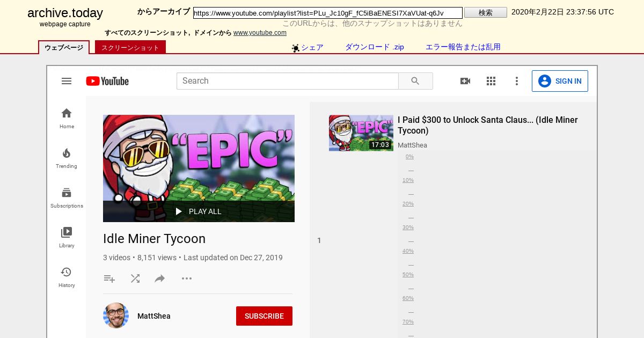Jump to 70% marker

click(408, 322)
